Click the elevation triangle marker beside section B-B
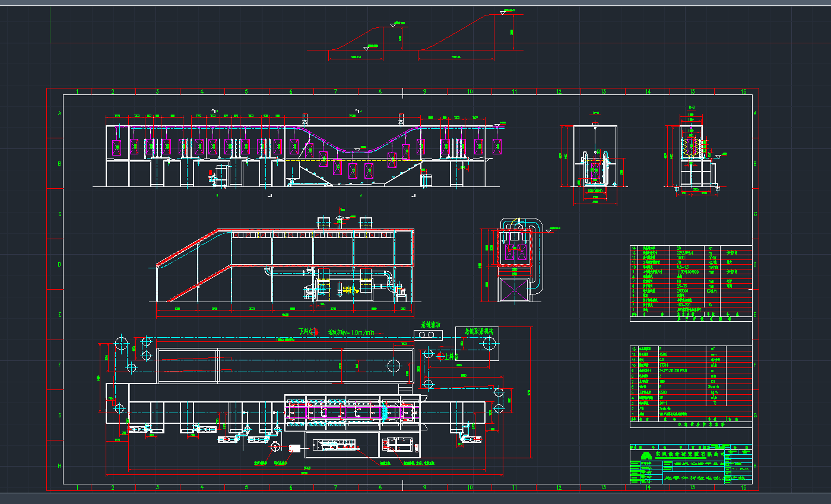The height and width of the screenshot is (504, 831). tap(718, 156)
